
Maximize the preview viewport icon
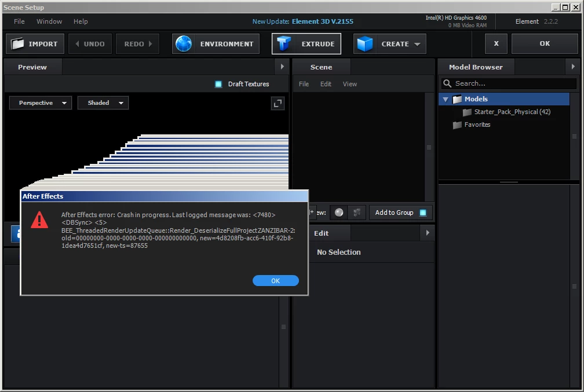(278, 103)
